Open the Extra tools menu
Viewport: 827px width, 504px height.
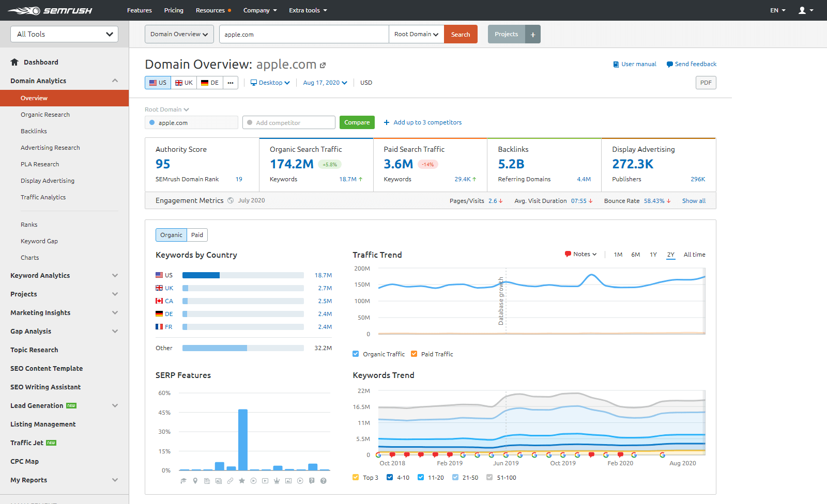pos(308,10)
